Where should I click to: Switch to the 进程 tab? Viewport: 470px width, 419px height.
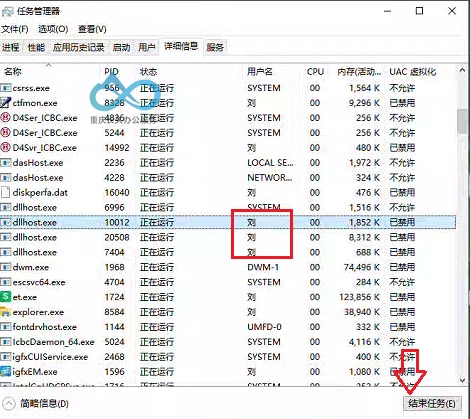click(11, 47)
